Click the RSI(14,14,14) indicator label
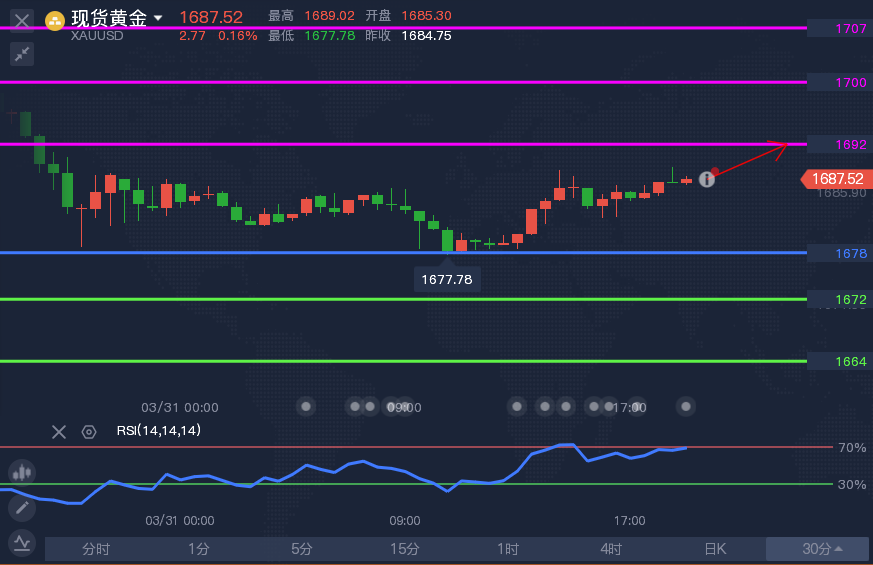The height and width of the screenshot is (565, 873). pyautogui.click(x=159, y=430)
